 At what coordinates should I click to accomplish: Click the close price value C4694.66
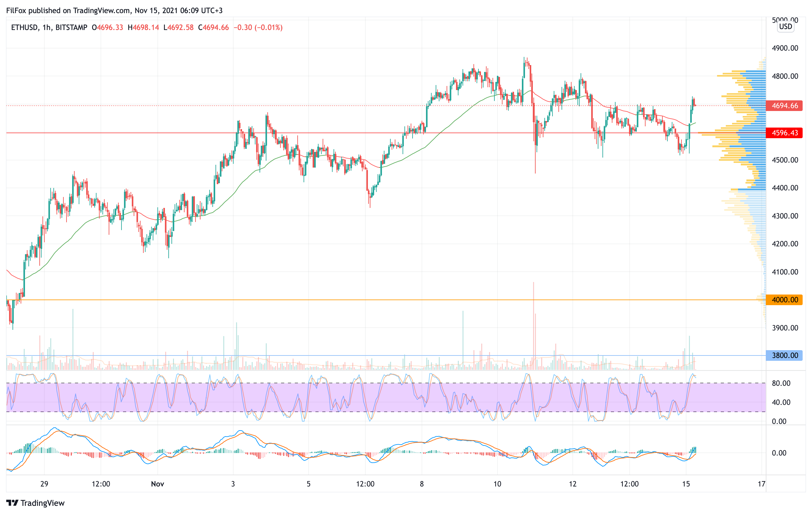[x=213, y=27]
